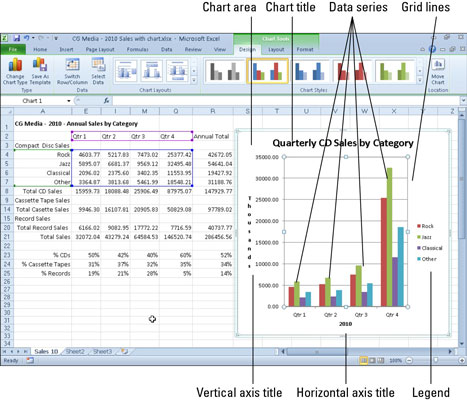The height and width of the screenshot is (400, 467).
Task: Click the Qtr 4 Rock red bar
Action: pos(384,252)
